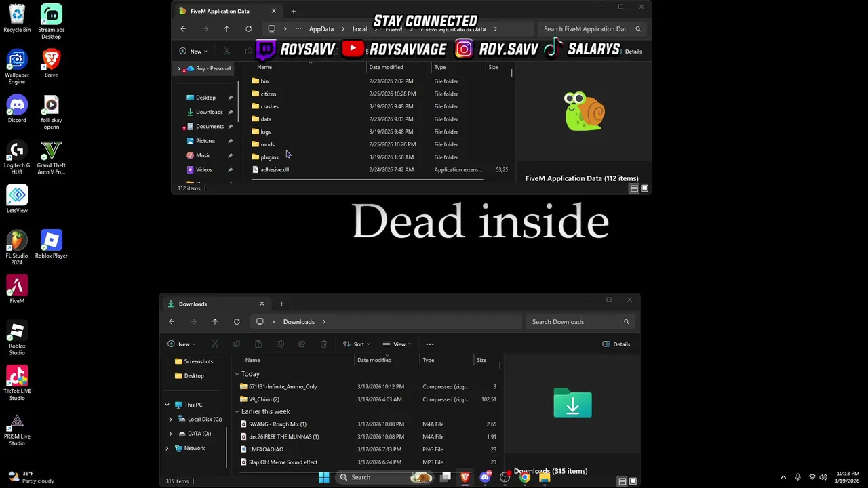Screen dimensions: 868x488
Task: Open See more ellipsis menu in Downloads toolbar
Action: pos(429,344)
